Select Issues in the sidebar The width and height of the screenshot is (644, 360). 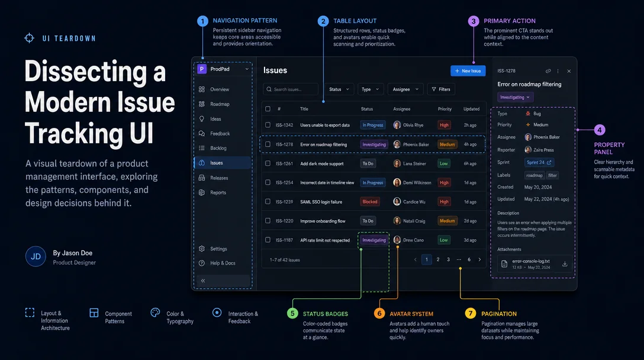point(223,163)
